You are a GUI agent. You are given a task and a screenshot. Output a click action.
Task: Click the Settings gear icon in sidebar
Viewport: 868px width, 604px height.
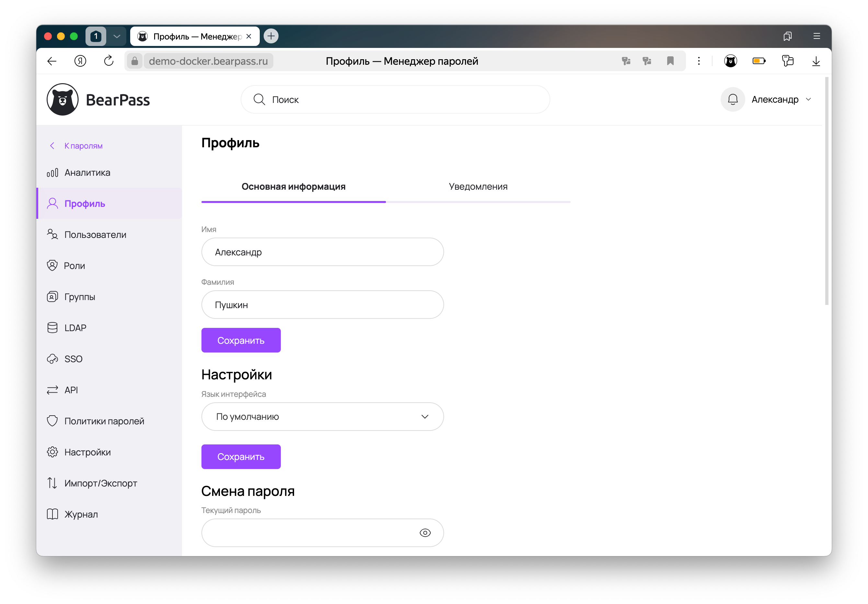(52, 452)
